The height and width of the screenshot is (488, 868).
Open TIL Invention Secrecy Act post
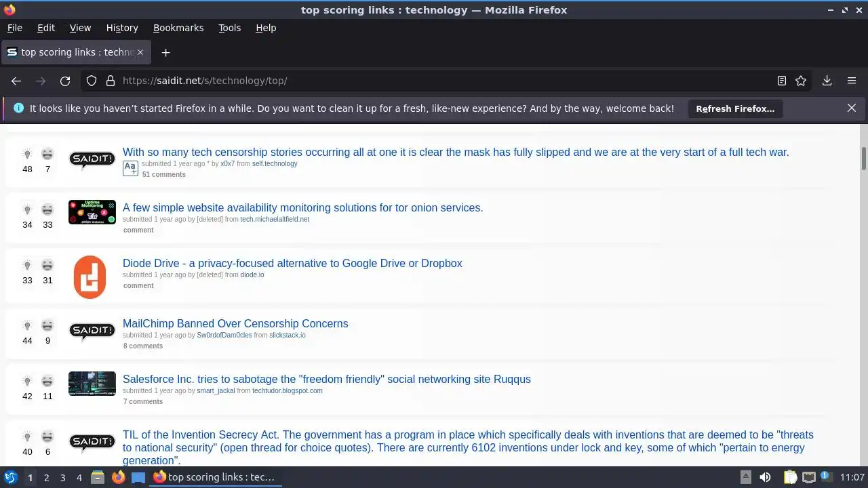468,447
